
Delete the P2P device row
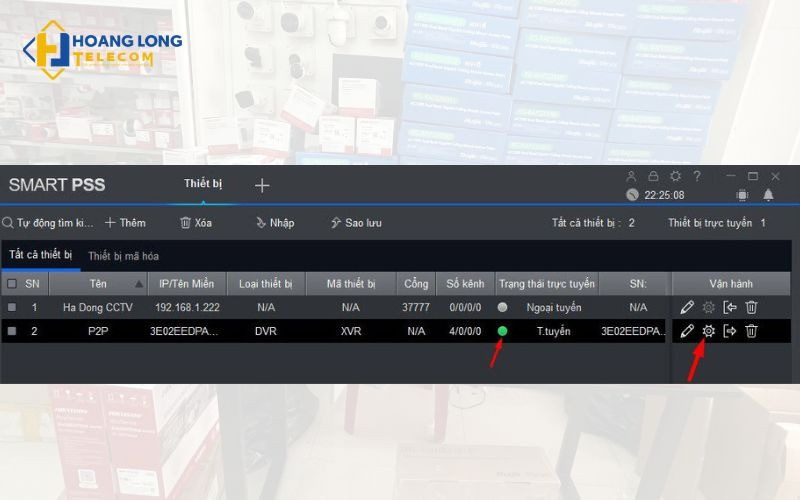(x=751, y=331)
